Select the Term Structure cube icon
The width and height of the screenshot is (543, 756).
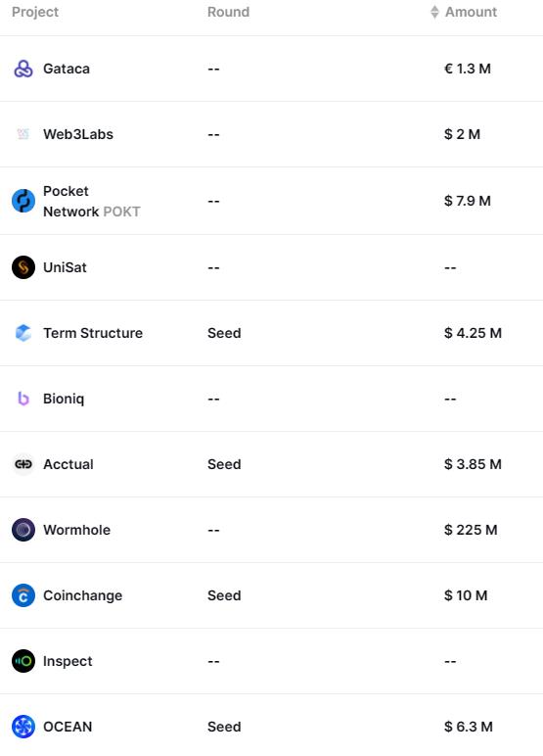(23, 333)
